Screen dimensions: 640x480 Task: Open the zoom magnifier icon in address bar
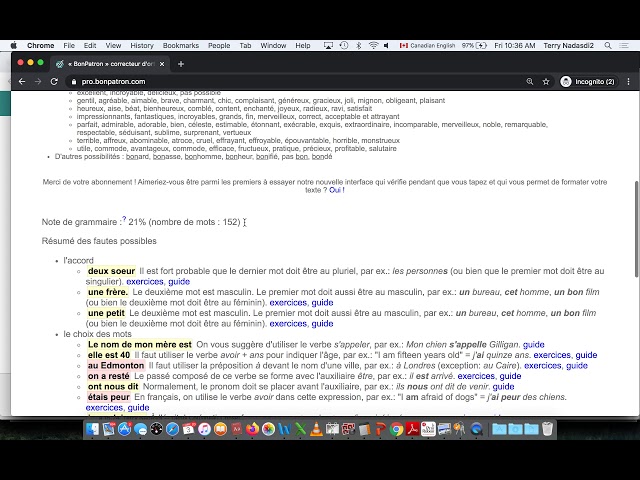point(529,81)
